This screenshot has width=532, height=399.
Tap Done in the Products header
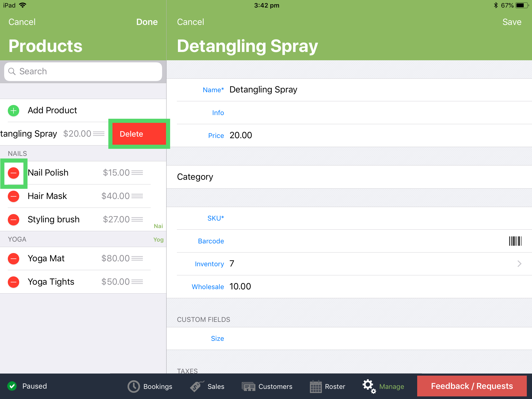(x=147, y=22)
